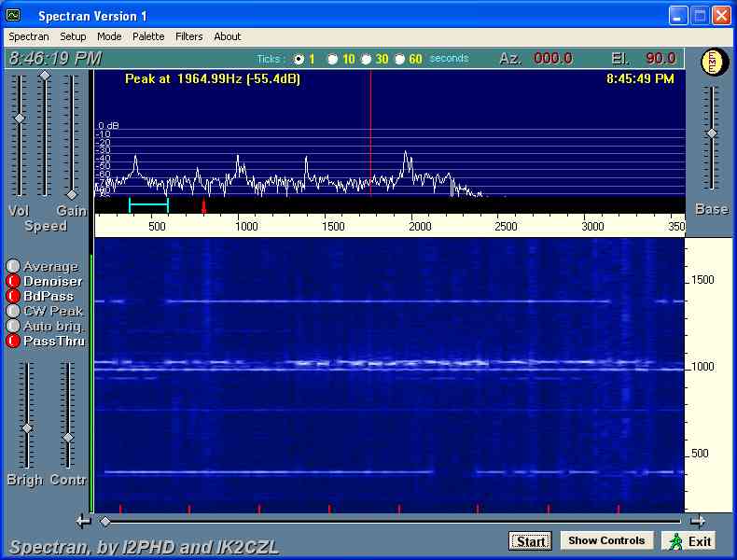Click the 1500 label on the waterfall's right scale

coord(702,280)
